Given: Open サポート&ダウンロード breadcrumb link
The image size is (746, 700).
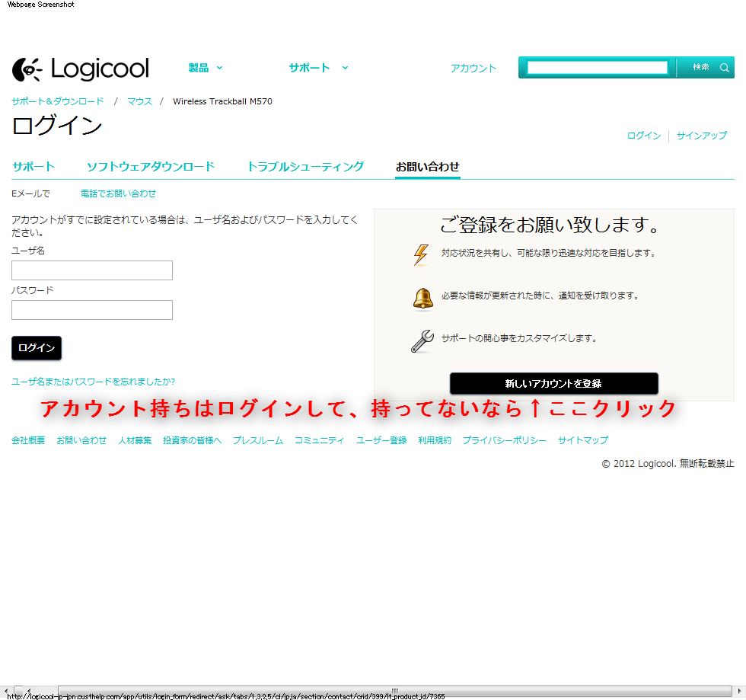Looking at the screenshot, I should tap(58, 101).
